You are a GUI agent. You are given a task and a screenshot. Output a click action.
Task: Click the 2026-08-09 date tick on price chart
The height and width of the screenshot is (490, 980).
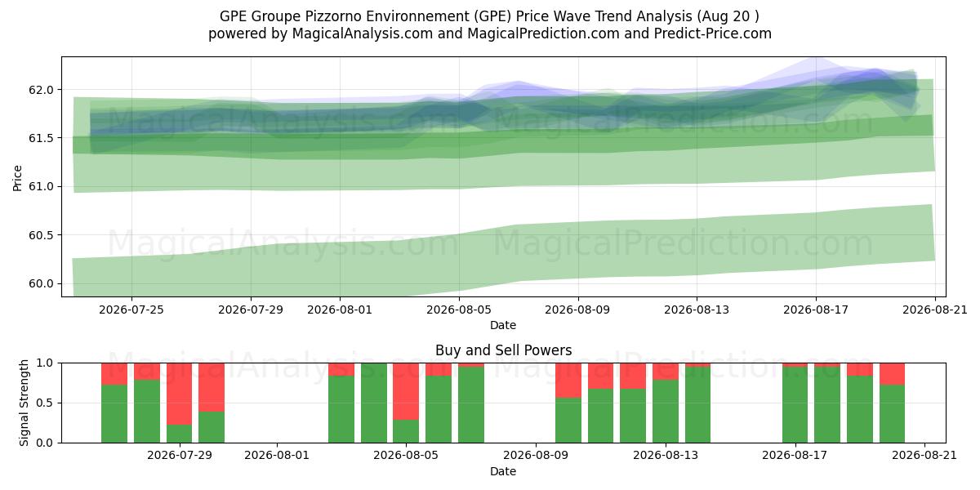click(x=578, y=310)
